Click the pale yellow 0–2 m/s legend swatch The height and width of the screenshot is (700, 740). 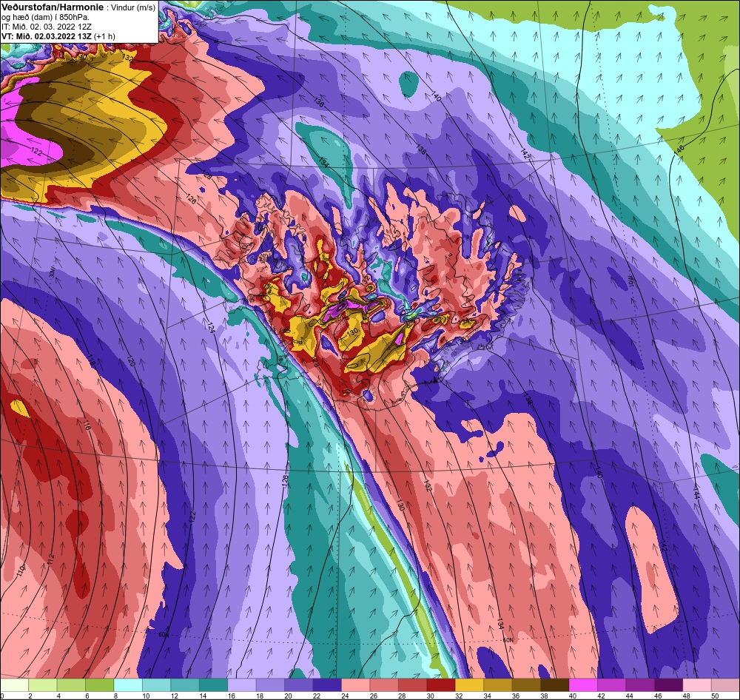click(x=14, y=685)
